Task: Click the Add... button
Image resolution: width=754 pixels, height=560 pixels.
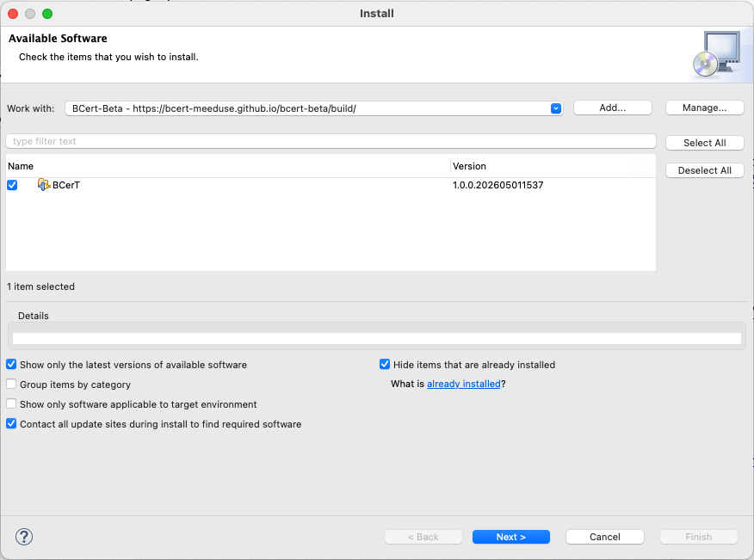Action: pos(613,108)
